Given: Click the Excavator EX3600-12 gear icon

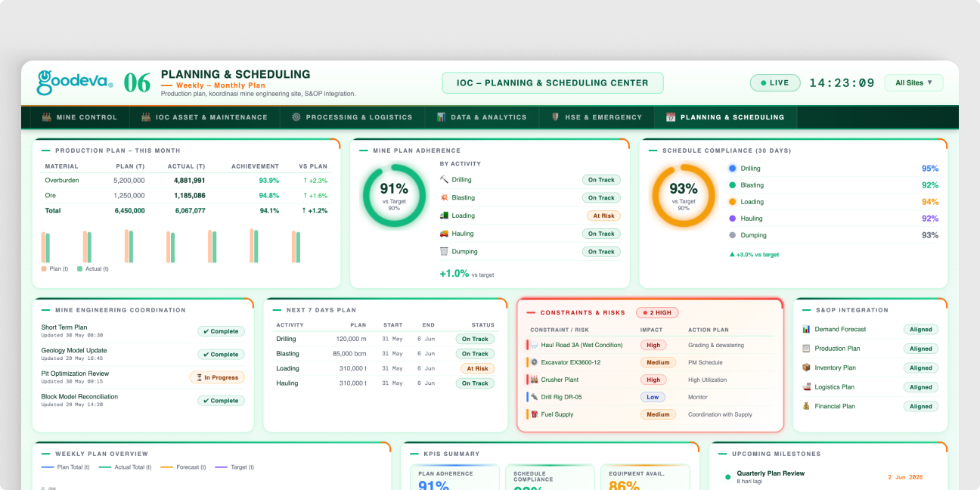Looking at the screenshot, I should pyautogui.click(x=534, y=362).
